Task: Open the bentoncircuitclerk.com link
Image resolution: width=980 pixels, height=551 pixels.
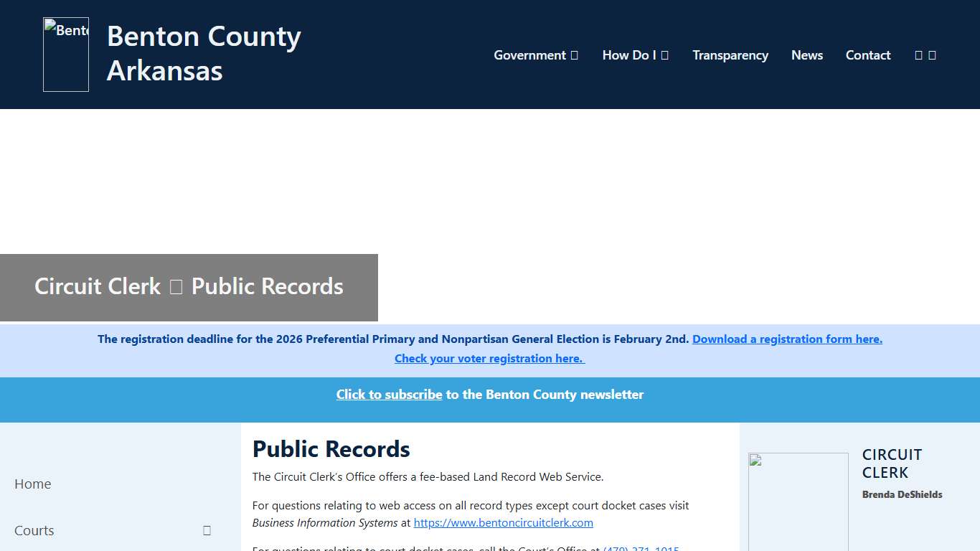Action: pos(503,522)
